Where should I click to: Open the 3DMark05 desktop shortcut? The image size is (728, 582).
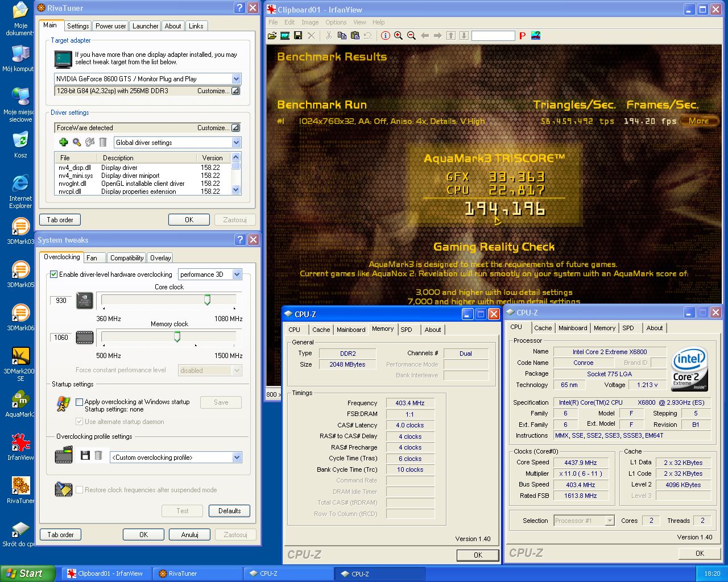click(x=20, y=275)
